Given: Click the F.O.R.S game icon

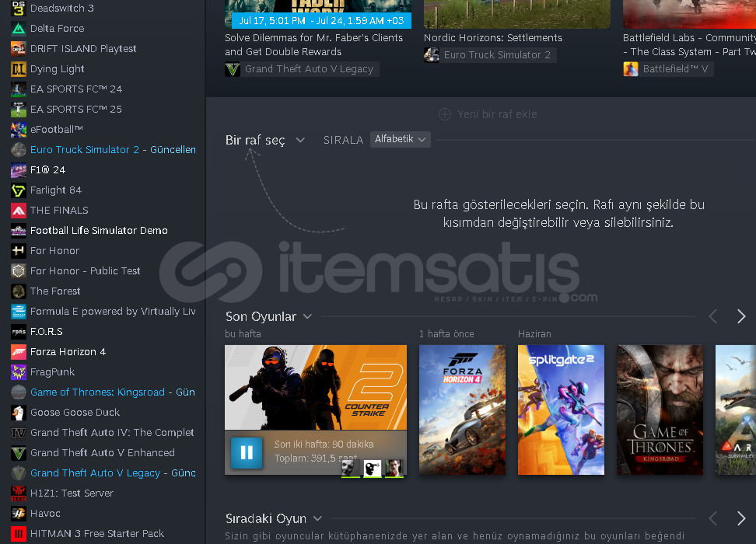Looking at the screenshot, I should click(x=19, y=332).
